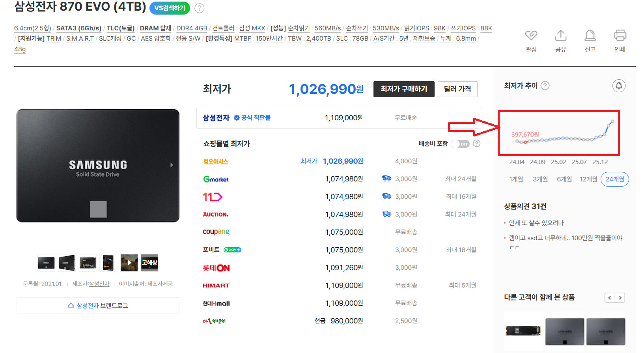Report using the 신고 bell icon
Viewport: 644px width, 353px height.
pos(590,35)
